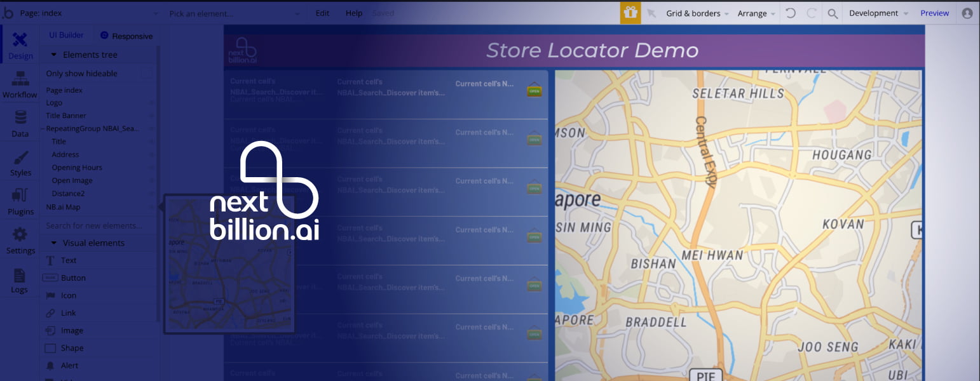Click the orange gift icon

pos(630,13)
